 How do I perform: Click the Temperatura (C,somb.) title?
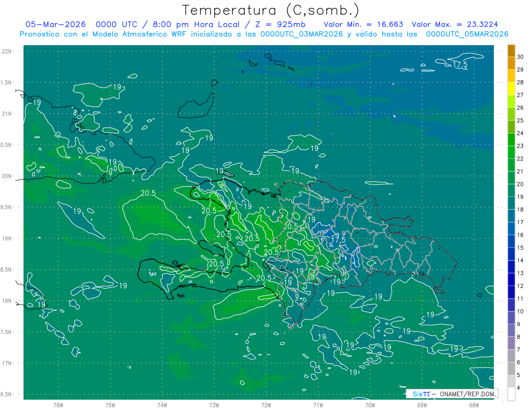click(x=270, y=10)
